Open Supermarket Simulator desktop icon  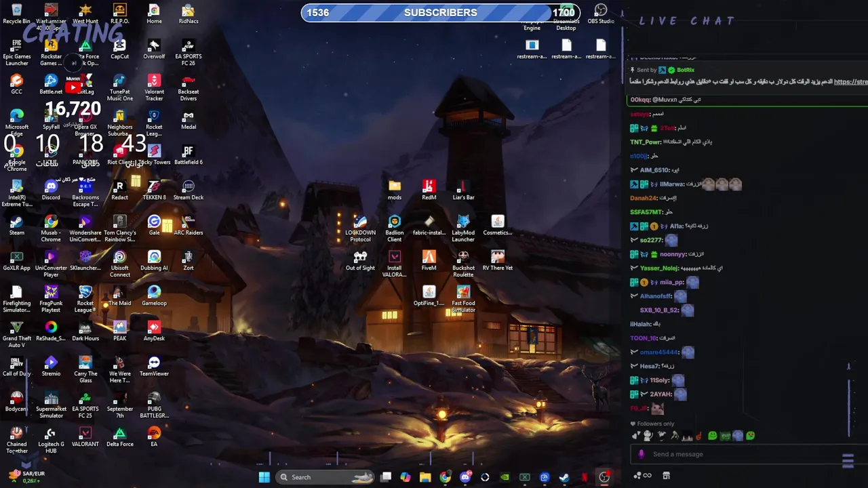51,405
